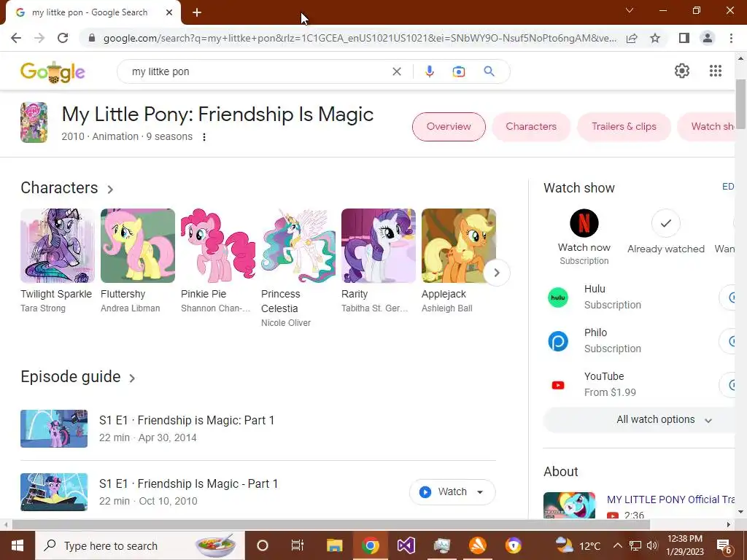Open S1 E1 Friendship Is Magic - Part 1
The height and width of the screenshot is (560, 747).
point(189,484)
